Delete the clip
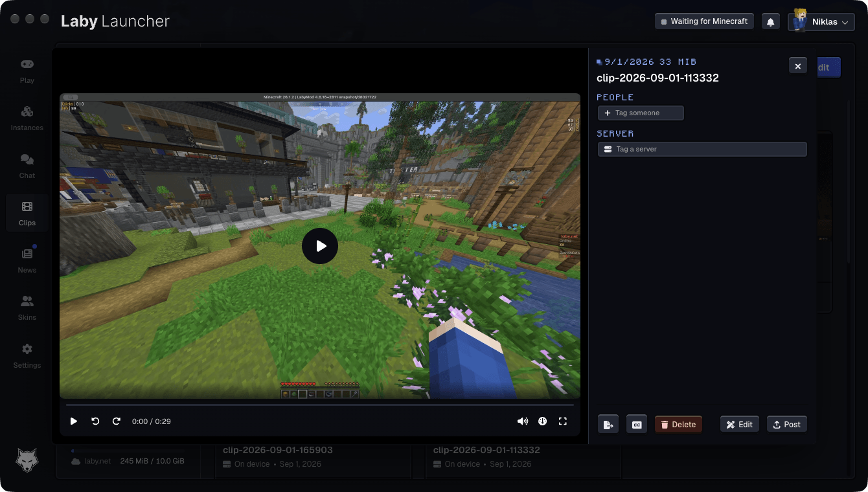Viewport: 868px width, 492px height. click(x=678, y=425)
